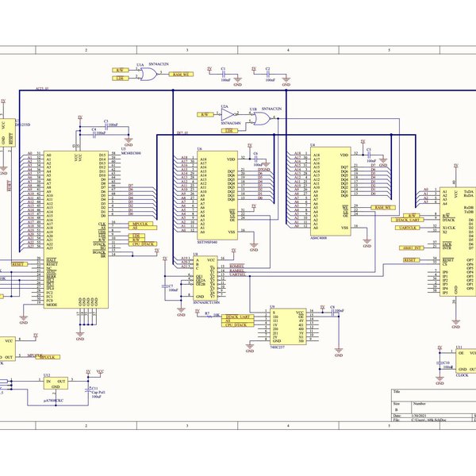The width and height of the screenshot is (476, 476).
Task: Click GND symbol next to capacitor C2
Action: click(x=286, y=82)
